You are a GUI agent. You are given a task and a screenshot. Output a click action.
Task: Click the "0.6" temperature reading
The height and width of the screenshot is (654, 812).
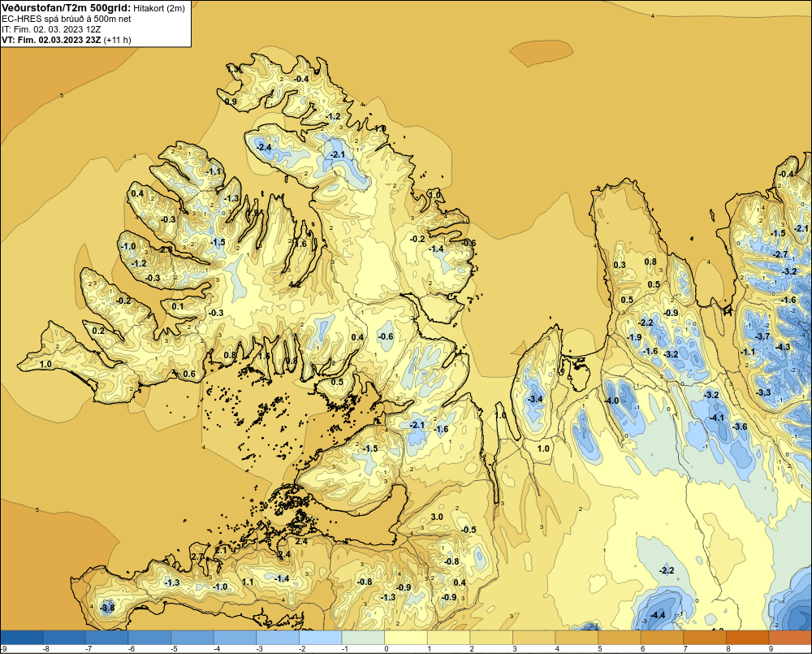coord(189,374)
